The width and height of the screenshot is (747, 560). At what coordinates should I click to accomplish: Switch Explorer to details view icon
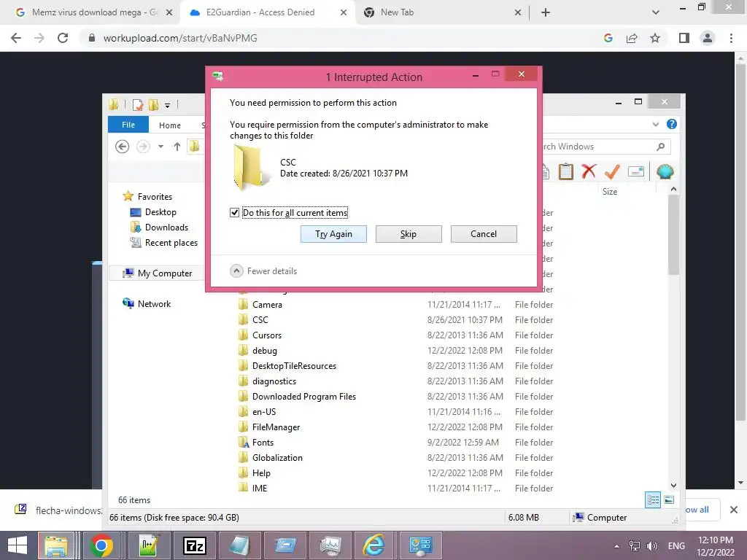click(653, 500)
